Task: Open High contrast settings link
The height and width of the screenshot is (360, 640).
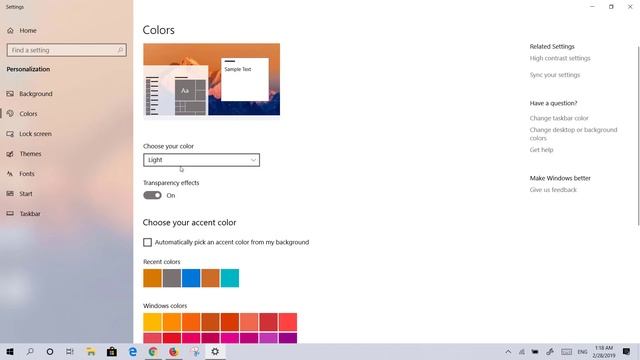Action: [560, 58]
